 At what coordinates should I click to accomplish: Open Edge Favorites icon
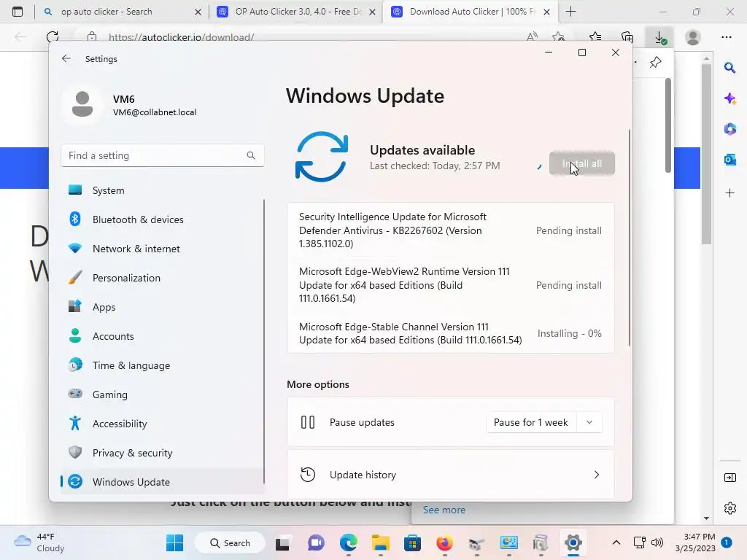595,37
